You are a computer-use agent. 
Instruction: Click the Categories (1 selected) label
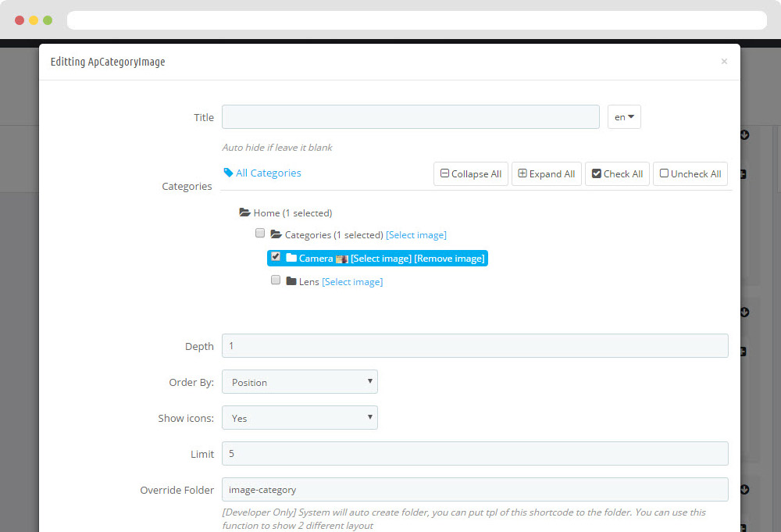click(333, 234)
